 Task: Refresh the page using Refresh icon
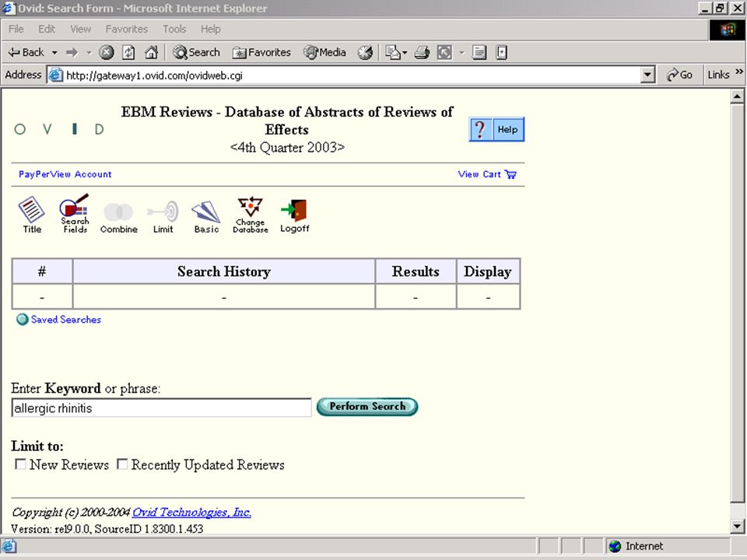click(x=128, y=52)
